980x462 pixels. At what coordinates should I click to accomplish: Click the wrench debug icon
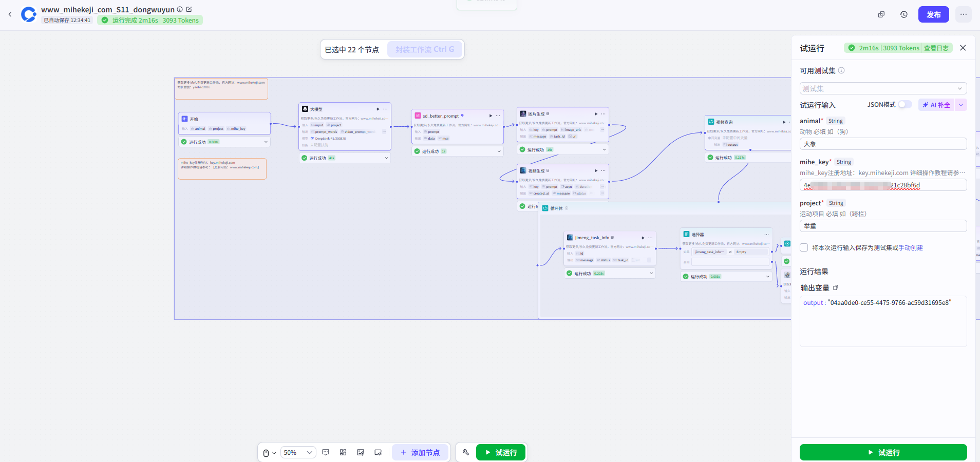(466, 452)
